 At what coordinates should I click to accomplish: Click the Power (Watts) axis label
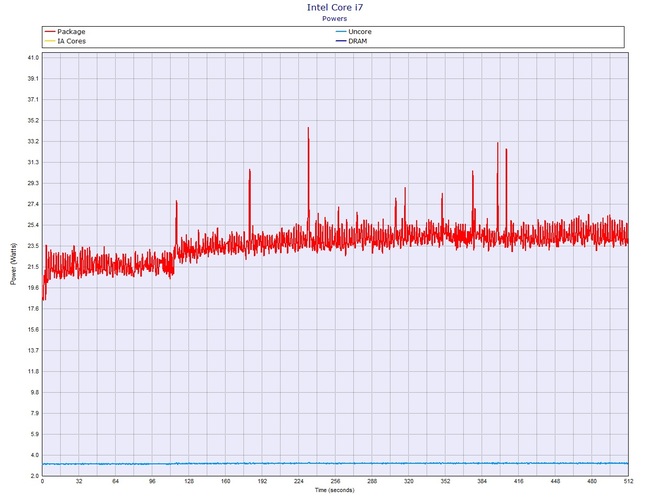[x=13, y=264]
